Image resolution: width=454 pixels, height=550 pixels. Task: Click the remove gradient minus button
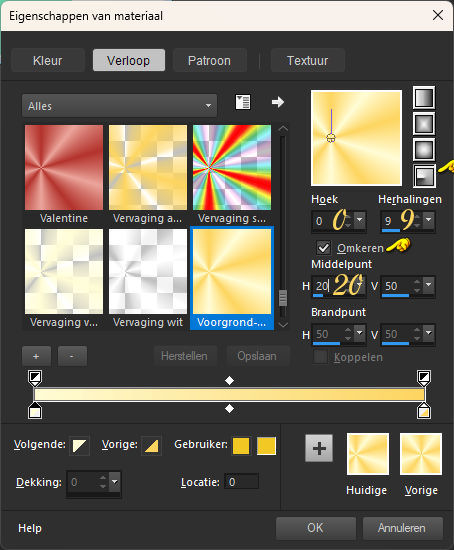72,356
